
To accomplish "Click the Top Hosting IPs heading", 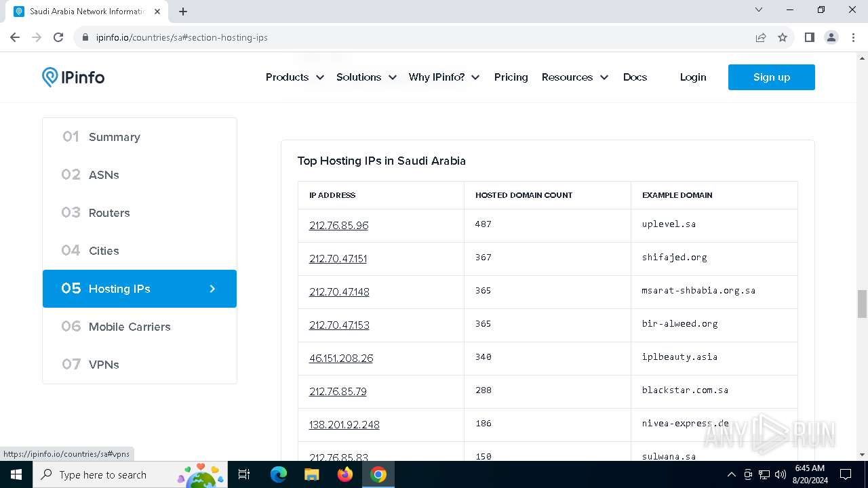I will [x=381, y=161].
